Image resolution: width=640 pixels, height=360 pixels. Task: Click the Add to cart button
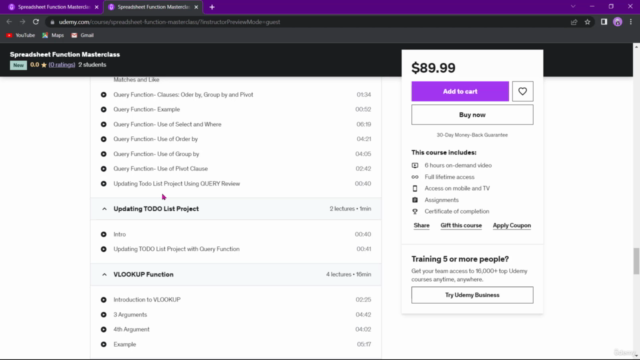pos(460,91)
